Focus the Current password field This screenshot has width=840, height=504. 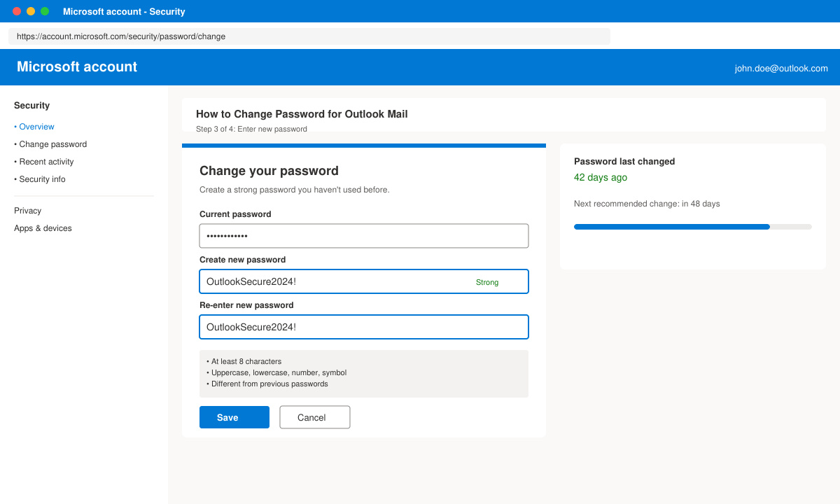tap(364, 236)
